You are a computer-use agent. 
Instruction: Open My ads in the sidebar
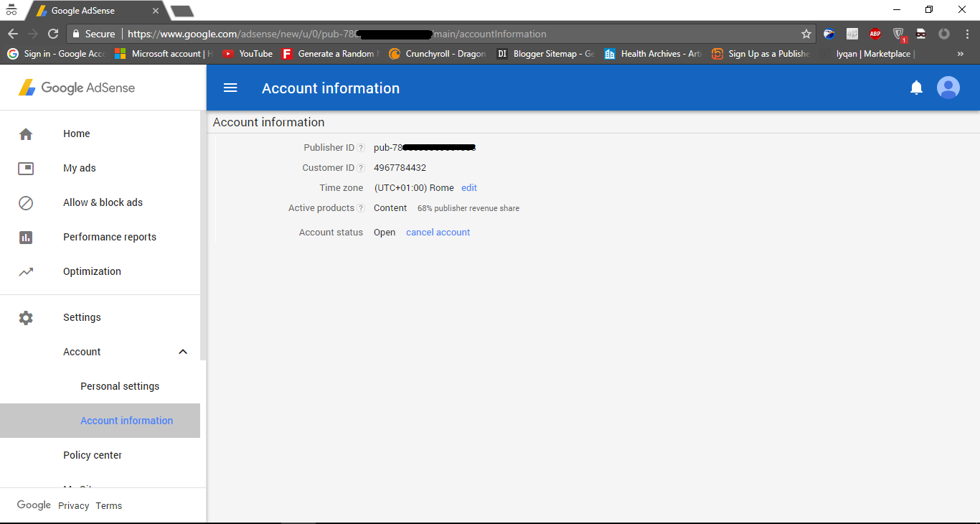tap(80, 168)
